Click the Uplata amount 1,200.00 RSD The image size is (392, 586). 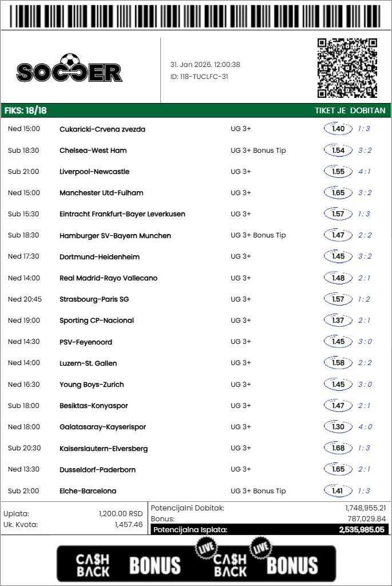(x=120, y=514)
